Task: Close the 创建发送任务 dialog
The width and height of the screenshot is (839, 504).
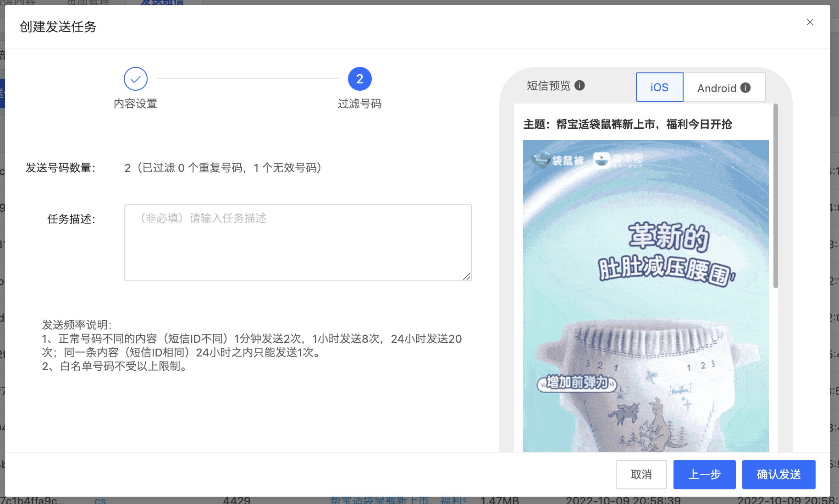Action: [x=810, y=22]
